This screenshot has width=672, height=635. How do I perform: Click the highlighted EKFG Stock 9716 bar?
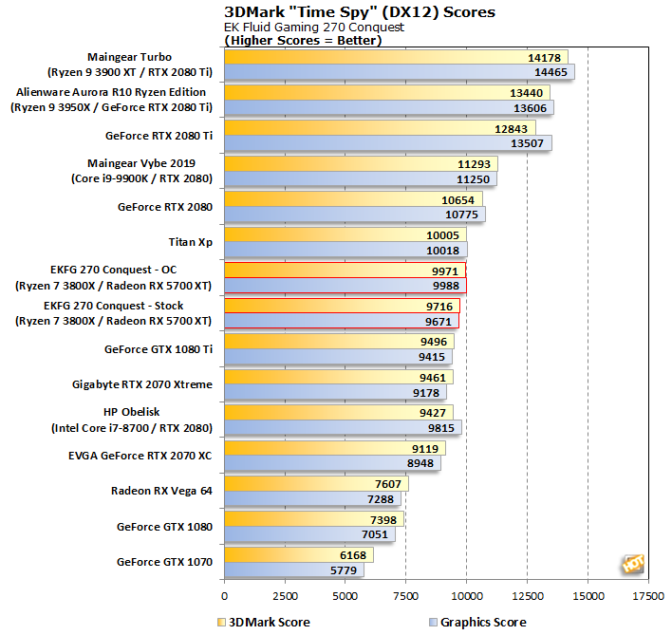click(342, 307)
